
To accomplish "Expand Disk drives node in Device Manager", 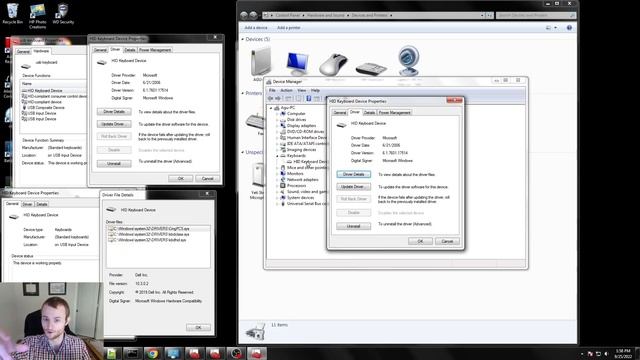I will (277, 120).
